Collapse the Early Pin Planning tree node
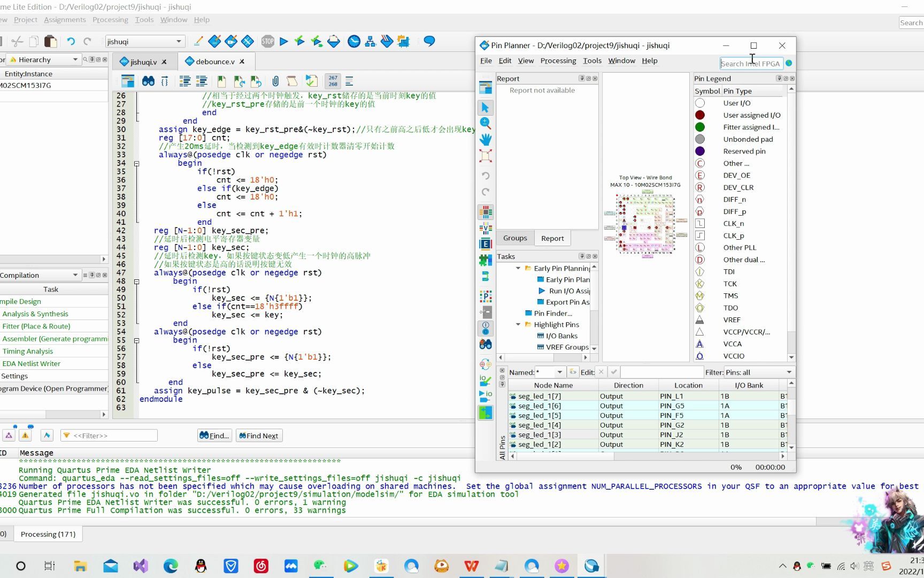Screen dimensions: 924x578 pyautogui.click(x=518, y=268)
